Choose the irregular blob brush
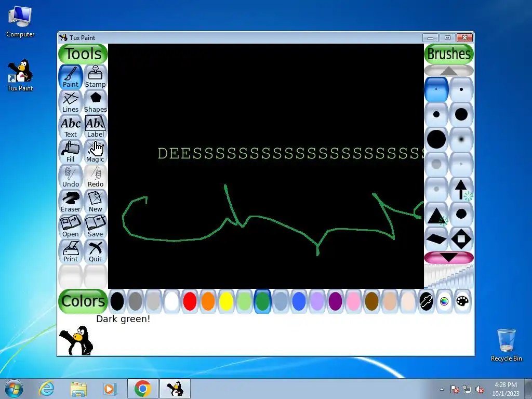532x399 pixels. [x=461, y=214]
